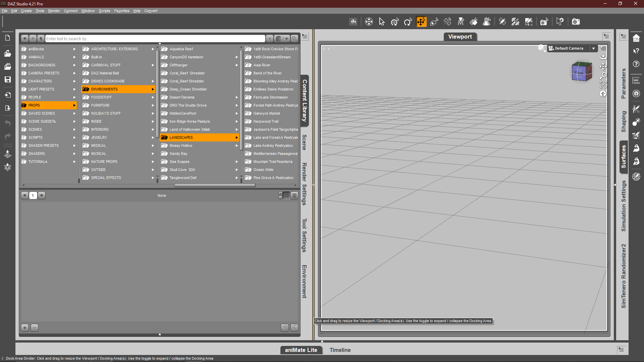
Task: Switch to the Timeline tab
Action: (340, 350)
